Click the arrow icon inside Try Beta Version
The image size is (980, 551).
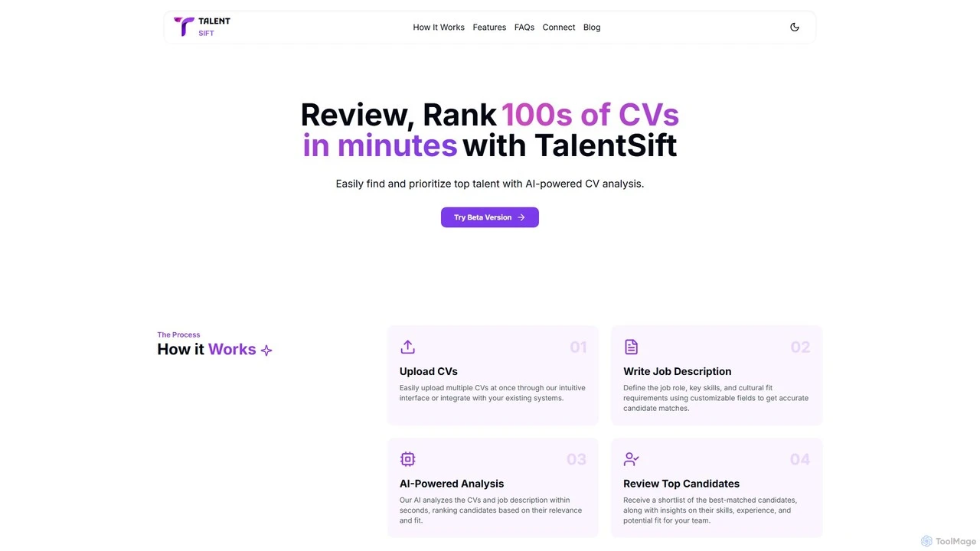click(x=521, y=217)
